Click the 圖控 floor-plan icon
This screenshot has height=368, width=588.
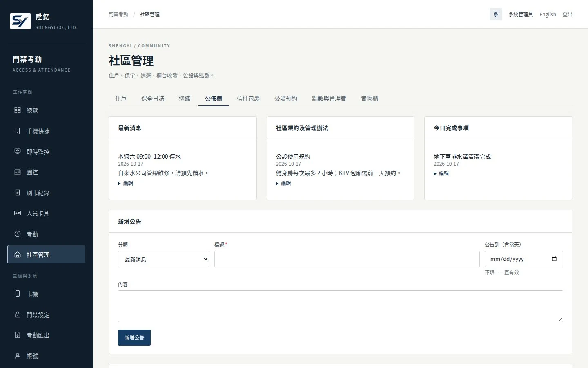click(18, 172)
